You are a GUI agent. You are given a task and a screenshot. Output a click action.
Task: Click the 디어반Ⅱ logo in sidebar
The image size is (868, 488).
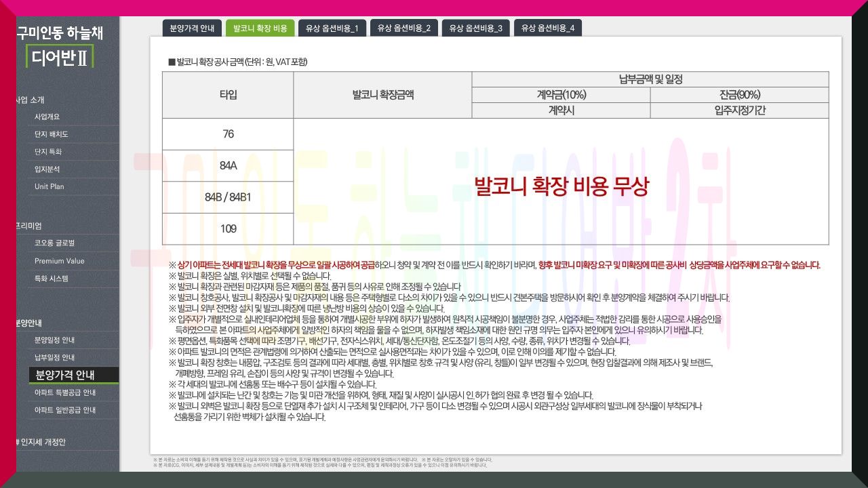pyautogui.click(x=60, y=57)
